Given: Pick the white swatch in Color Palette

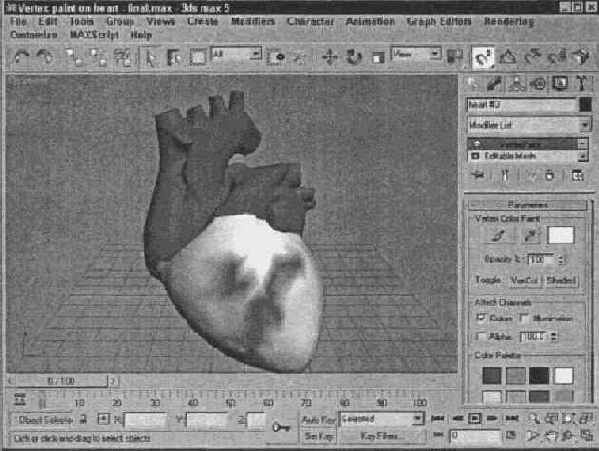Looking at the screenshot, I should [564, 376].
